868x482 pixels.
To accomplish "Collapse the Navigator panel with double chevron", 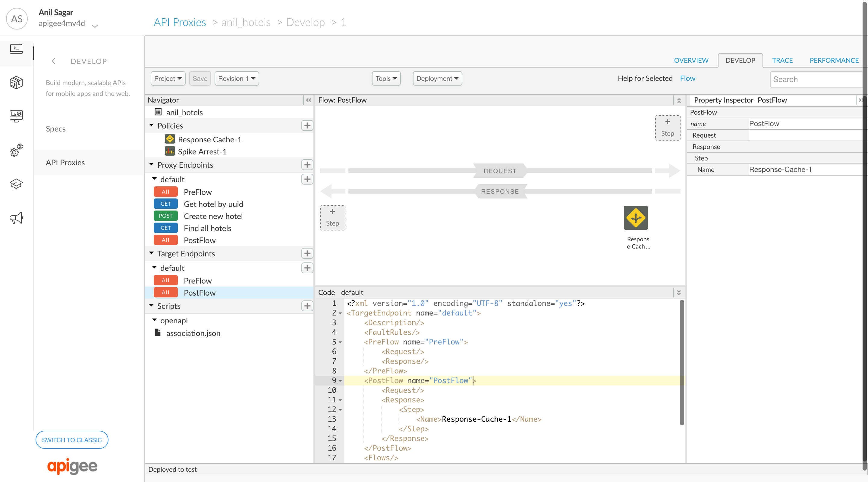I will [x=308, y=100].
